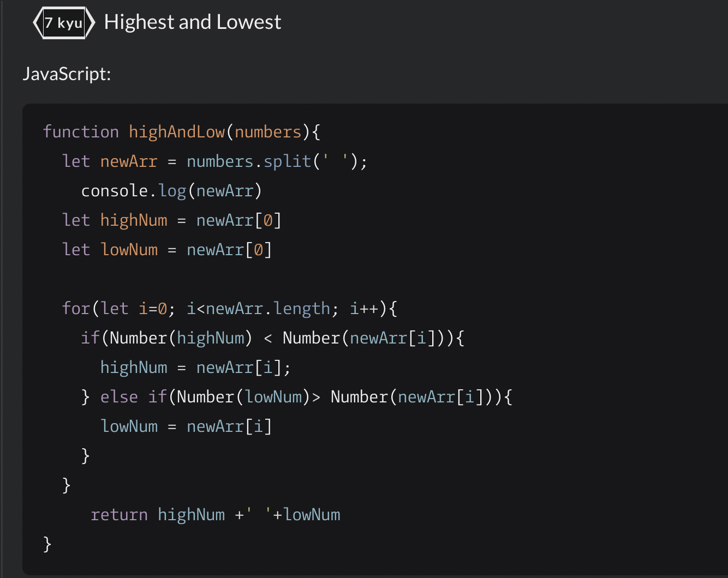Select the hexagonal kata difficulty emblem
Screen dimensions: 728x578
click(x=63, y=23)
